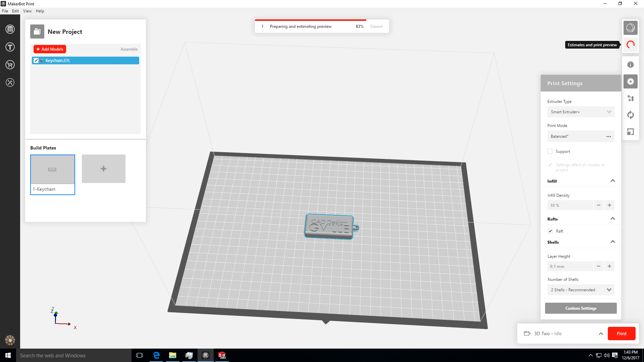Open the MakerBot home panel
644x362 pixels.
(x=10, y=29)
